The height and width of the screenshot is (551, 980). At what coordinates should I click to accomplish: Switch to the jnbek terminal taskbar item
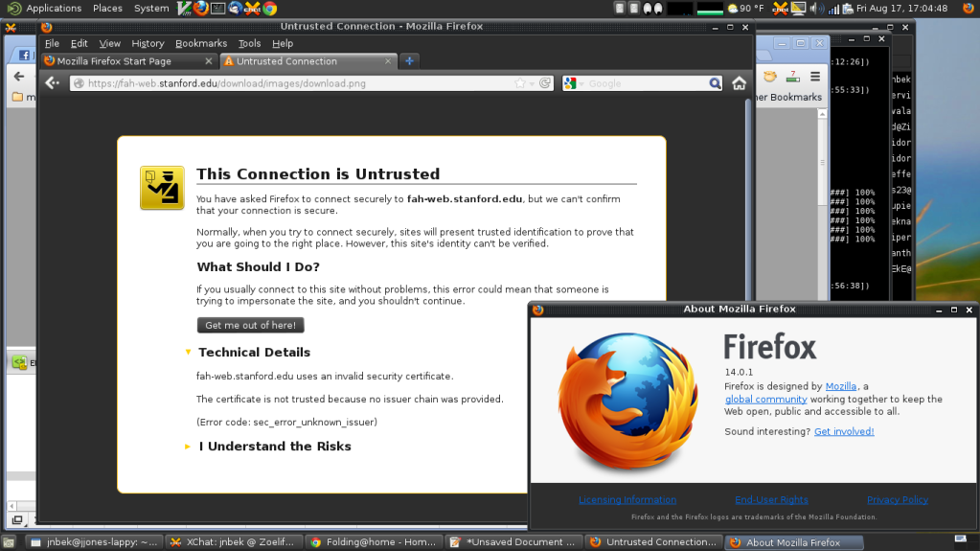pyautogui.click(x=95, y=542)
